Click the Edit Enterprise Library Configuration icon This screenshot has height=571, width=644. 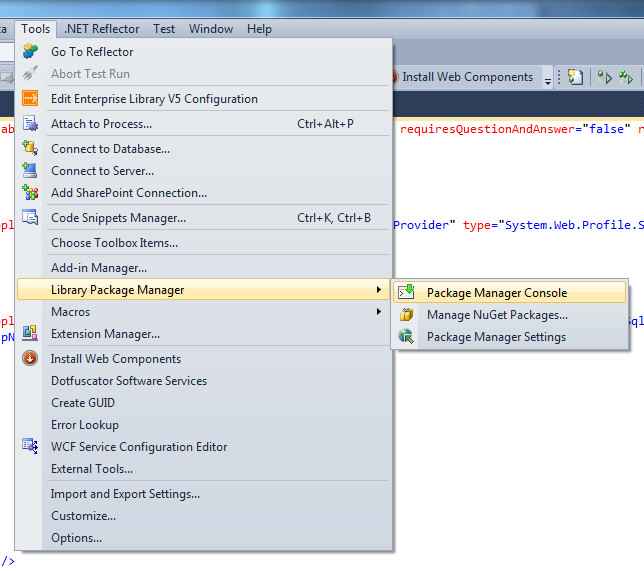coord(30,99)
